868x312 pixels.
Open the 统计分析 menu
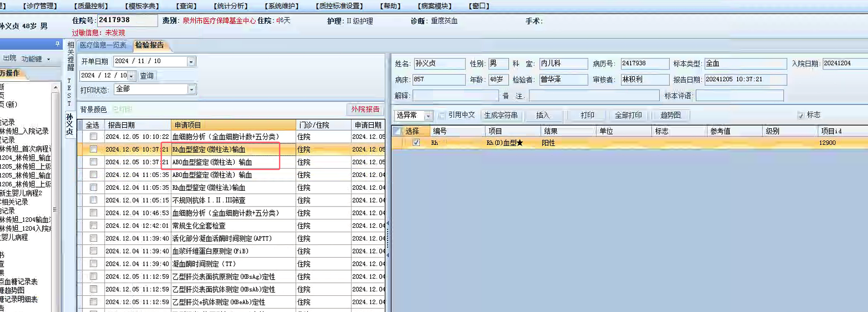[231, 6]
